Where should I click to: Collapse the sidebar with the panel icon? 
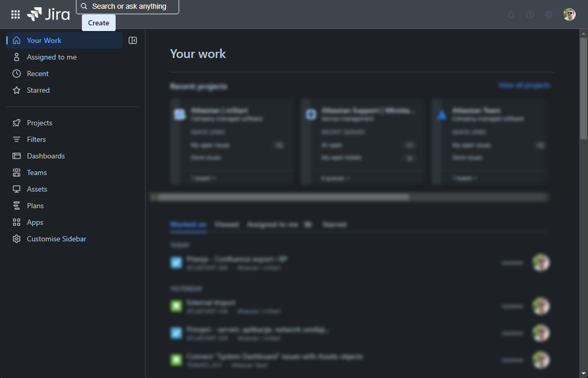click(x=133, y=41)
